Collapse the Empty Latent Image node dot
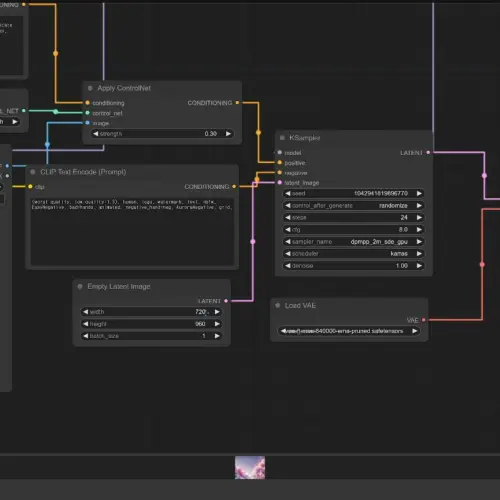 coord(80,287)
